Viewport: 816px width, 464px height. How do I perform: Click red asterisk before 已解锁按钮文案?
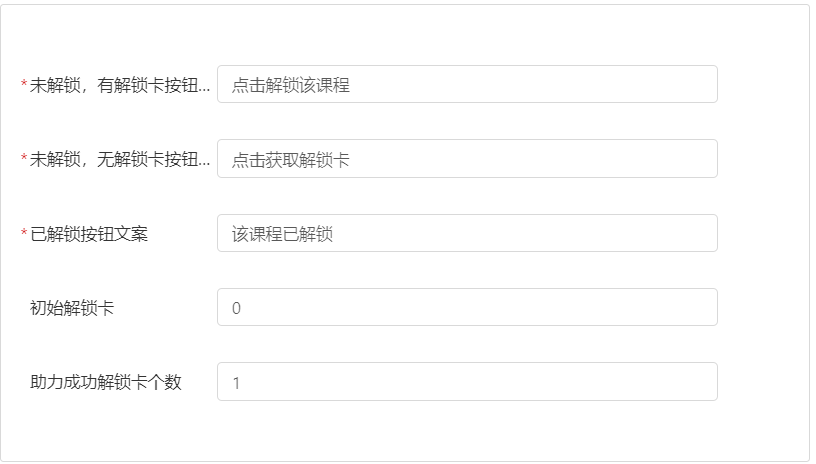click(x=24, y=234)
